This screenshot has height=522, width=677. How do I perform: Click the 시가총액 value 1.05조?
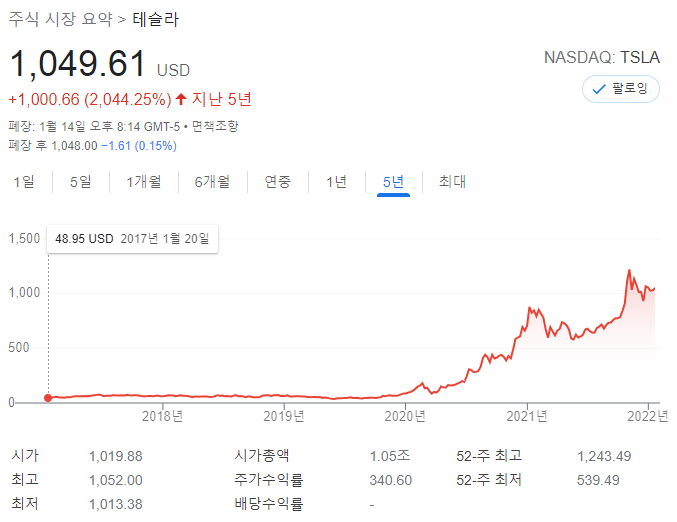390,456
